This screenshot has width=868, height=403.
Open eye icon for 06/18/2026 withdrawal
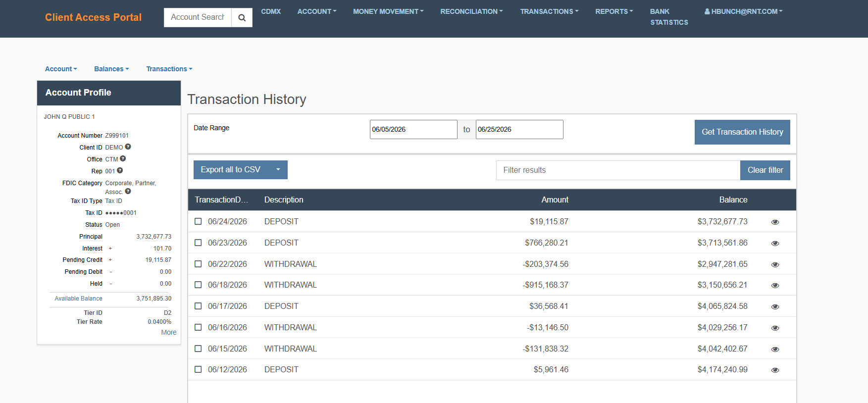coord(775,286)
